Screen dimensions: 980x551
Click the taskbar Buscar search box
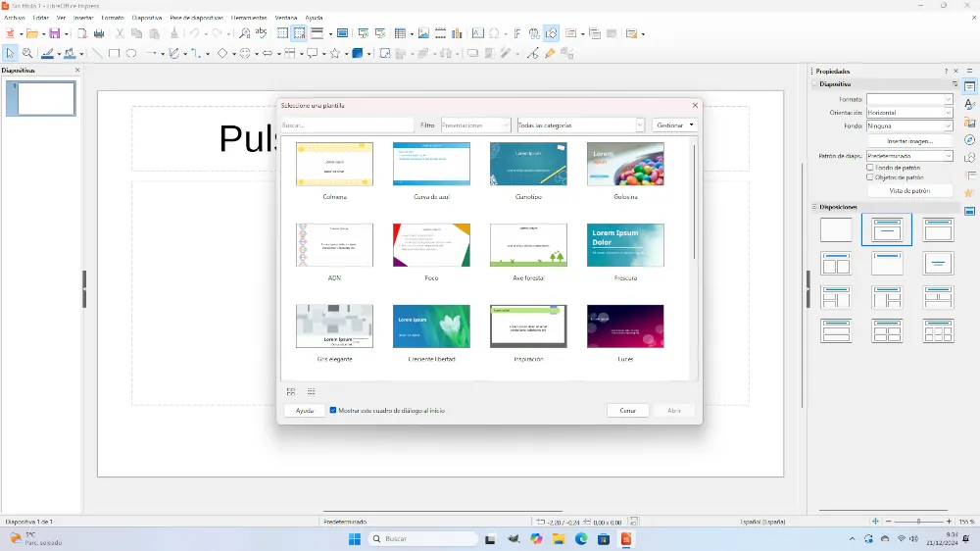coord(422,538)
